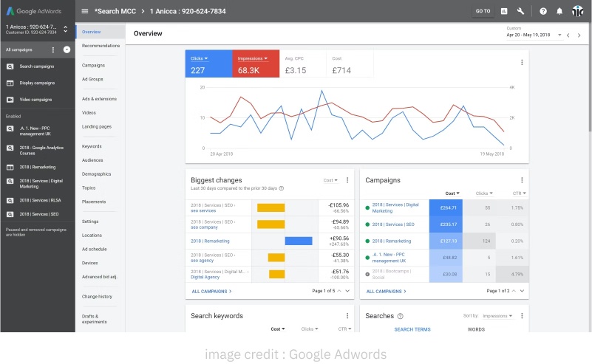Open 2018 | Remarketing link in Biggest changes
Viewport: 592px width, 364px height.
pyautogui.click(x=210, y=241)
